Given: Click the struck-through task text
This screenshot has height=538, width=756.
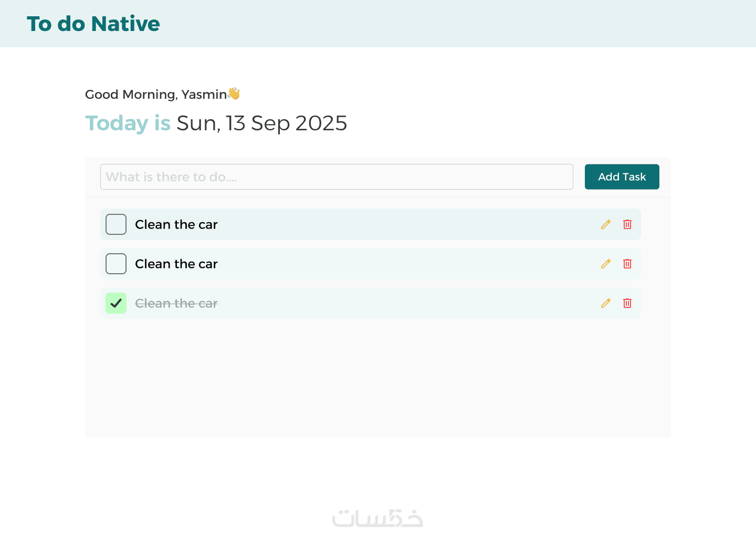Looking at the screenshot, I should coord(176,303).
